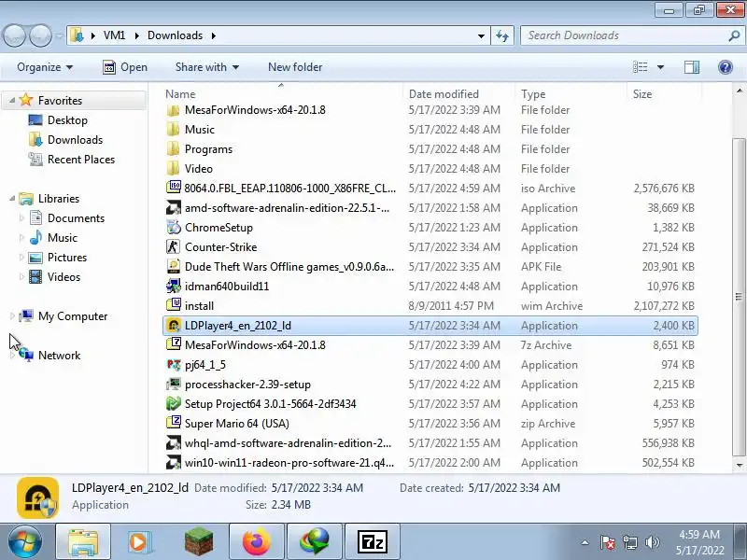
Task: Expand the Documents library node
Action: tap(21, 218)
